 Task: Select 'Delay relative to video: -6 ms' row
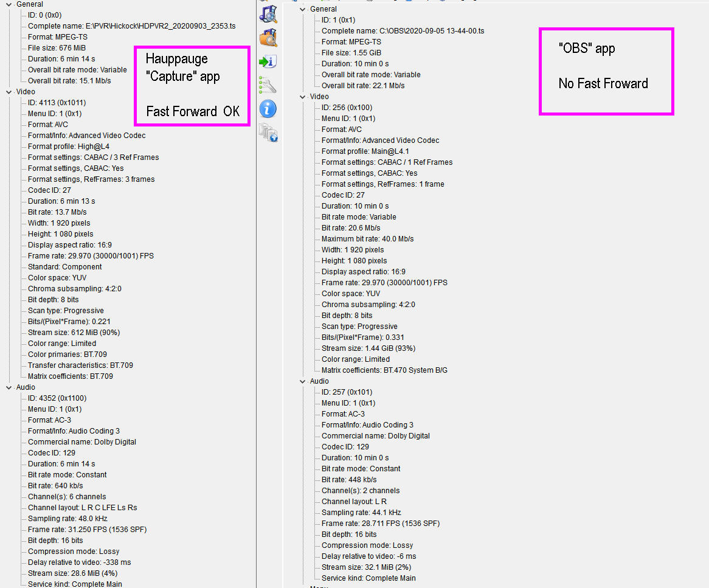pyautogui.click(x=369, y=556)
